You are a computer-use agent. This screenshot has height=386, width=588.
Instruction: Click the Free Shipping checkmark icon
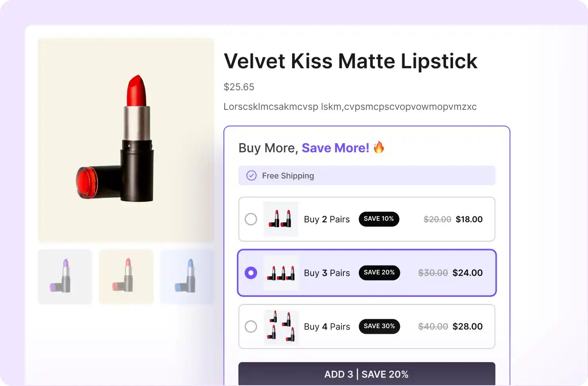click(x=251, y=175)
